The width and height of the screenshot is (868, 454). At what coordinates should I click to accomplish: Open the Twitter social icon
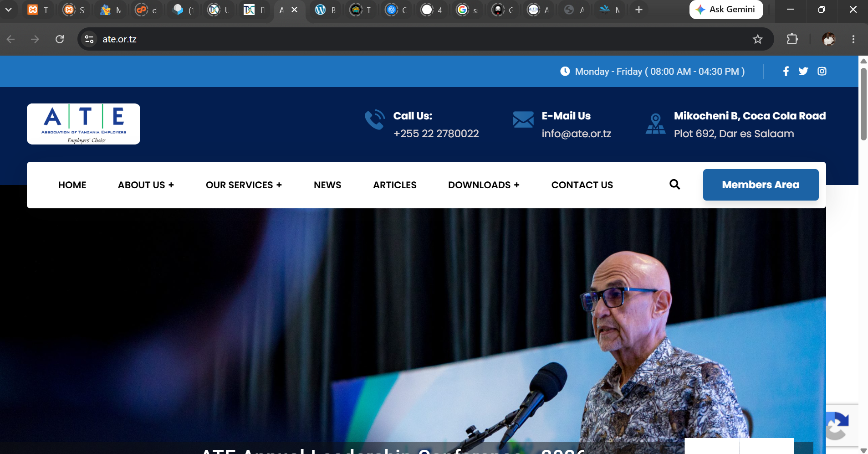(803, 71)
